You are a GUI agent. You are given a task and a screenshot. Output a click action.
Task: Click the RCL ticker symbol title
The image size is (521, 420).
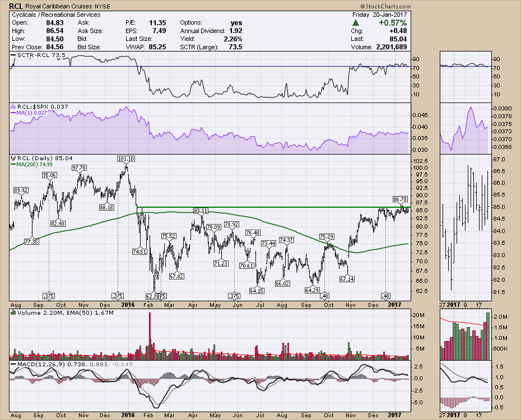tap(16, 6)
